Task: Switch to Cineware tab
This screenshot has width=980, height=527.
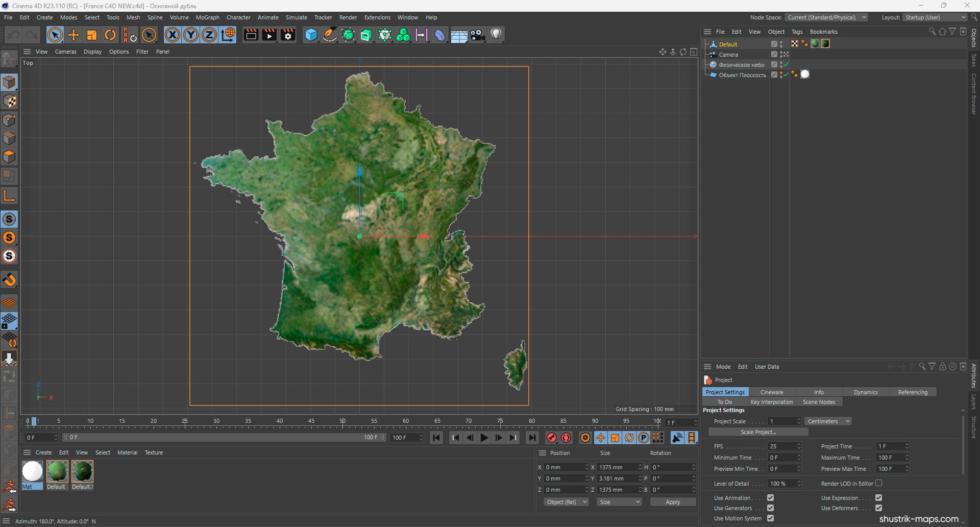Action: (x=771, y=392)
